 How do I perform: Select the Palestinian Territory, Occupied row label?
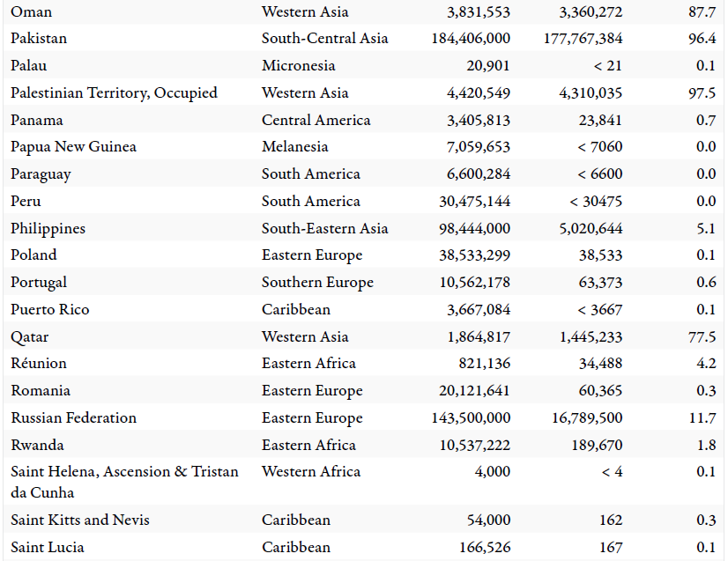coord(114,93)
